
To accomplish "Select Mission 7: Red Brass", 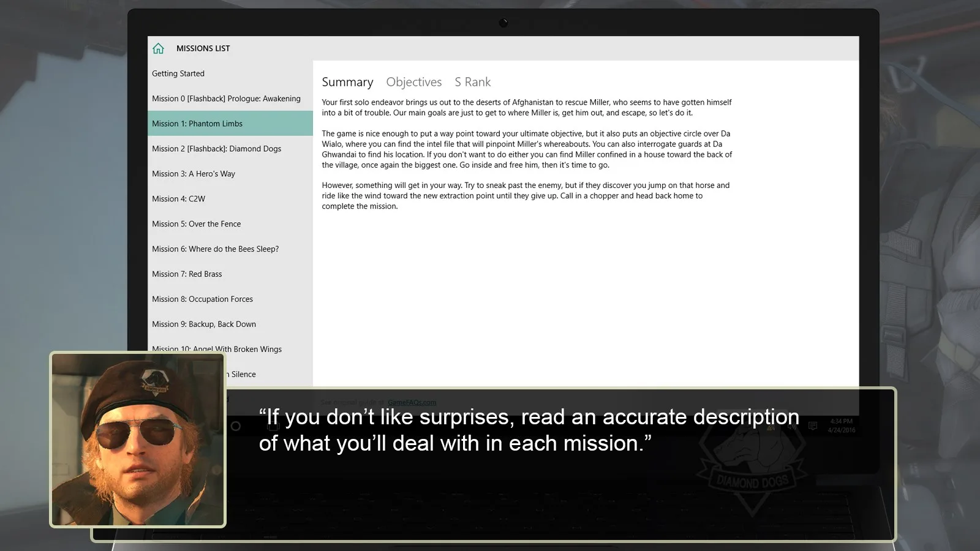I will coord(230,274).
